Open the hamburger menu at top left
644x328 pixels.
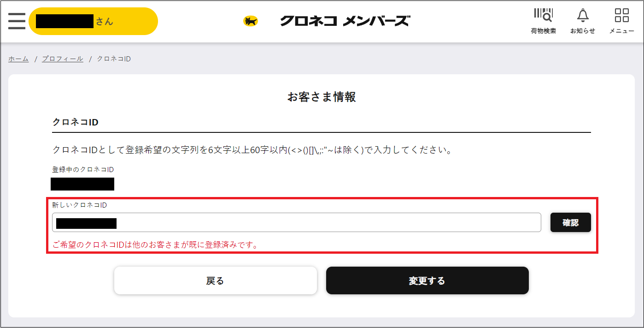(17, 21)
